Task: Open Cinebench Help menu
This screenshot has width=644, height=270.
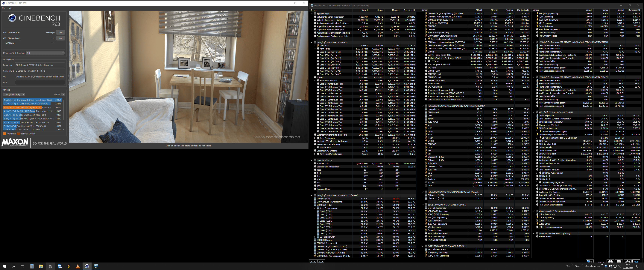Action: point(10,8)
